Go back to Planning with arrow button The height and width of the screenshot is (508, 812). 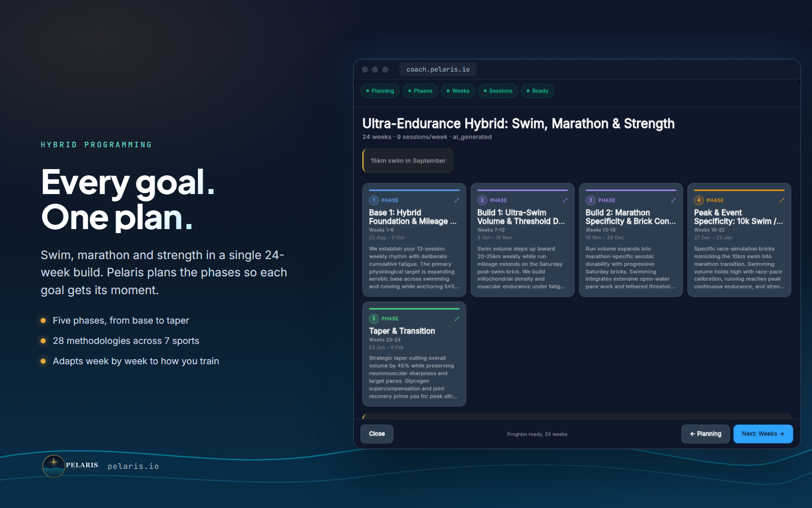(x=705, y=434)
